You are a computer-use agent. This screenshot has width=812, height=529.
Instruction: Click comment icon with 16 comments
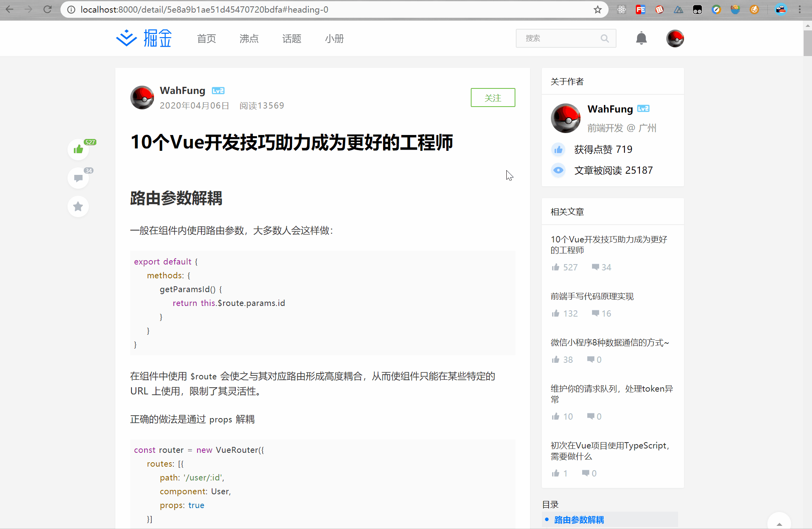coord(595,313)
